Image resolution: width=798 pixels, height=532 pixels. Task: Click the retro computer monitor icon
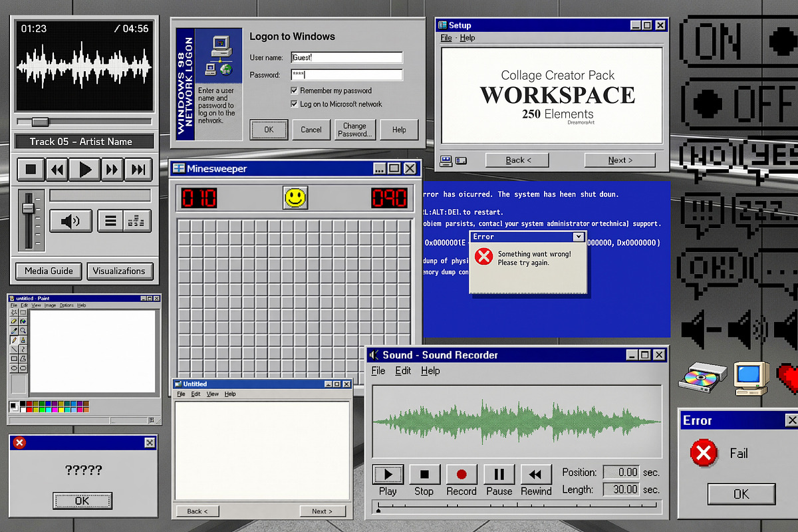[x=751, y=378]
